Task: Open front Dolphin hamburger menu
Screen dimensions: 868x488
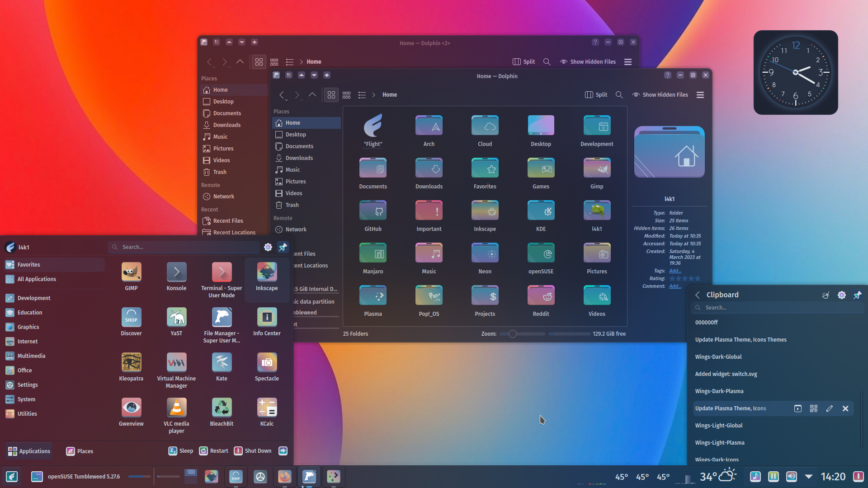Action: click(x=700, y=95)
